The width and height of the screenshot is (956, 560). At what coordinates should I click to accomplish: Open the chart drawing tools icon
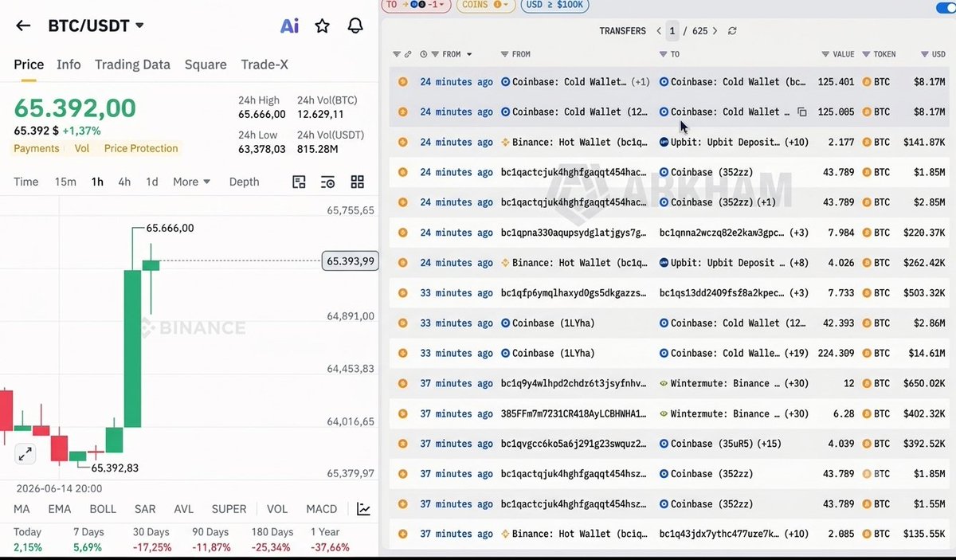(299, 182)
